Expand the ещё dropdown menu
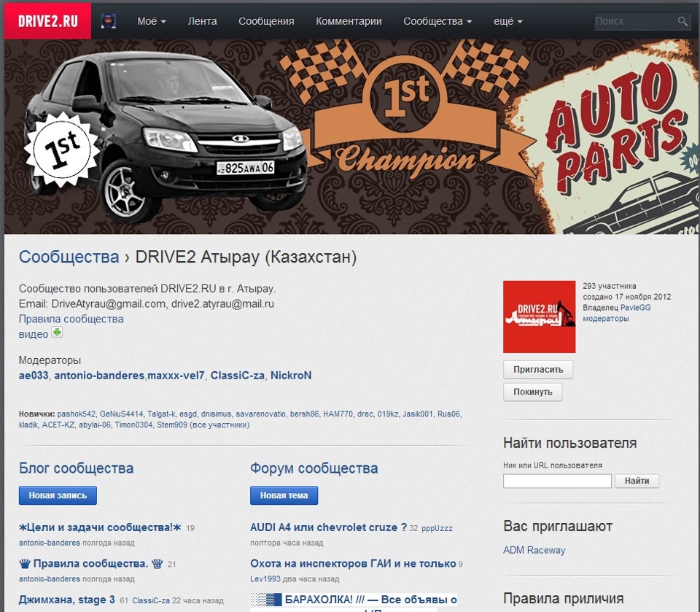The width and height of the screenshot is (700, 612). (507, 21)
